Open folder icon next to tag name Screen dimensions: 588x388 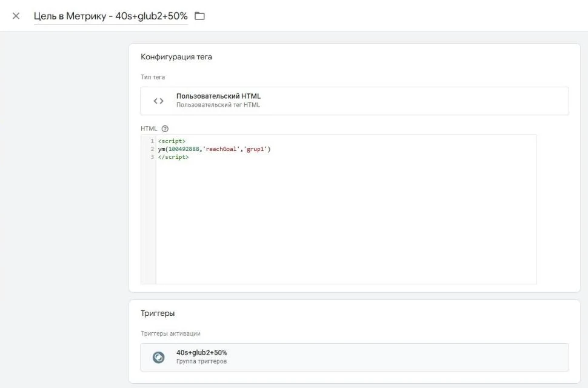pos(199,16)
